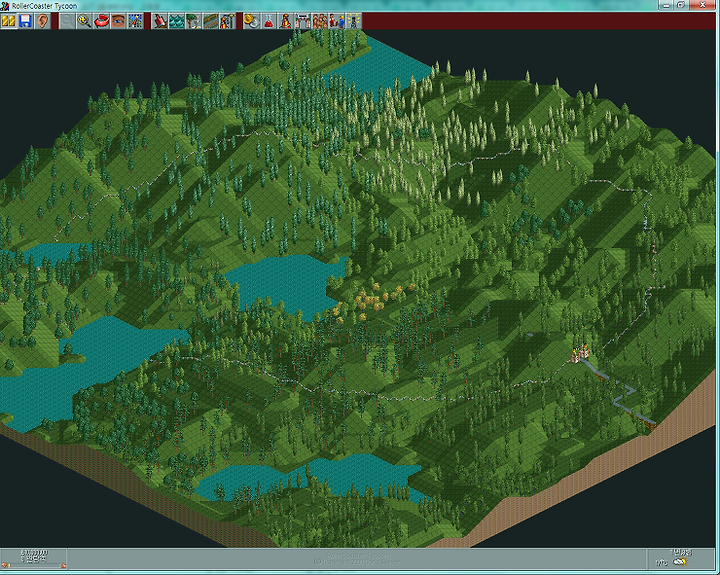Screen dimensions: 720x575
Task: Click the weather icon in status bar
Action: click(681, 562)
